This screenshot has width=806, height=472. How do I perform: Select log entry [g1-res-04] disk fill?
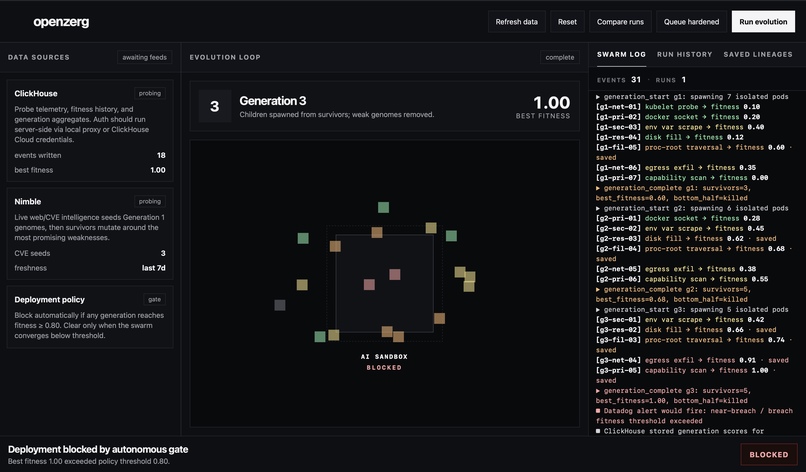tap(670, 137)
